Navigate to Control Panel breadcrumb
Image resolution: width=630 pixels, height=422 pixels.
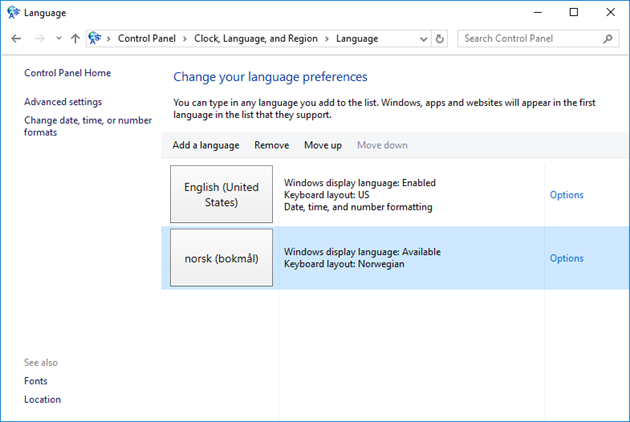pos(147,39)
